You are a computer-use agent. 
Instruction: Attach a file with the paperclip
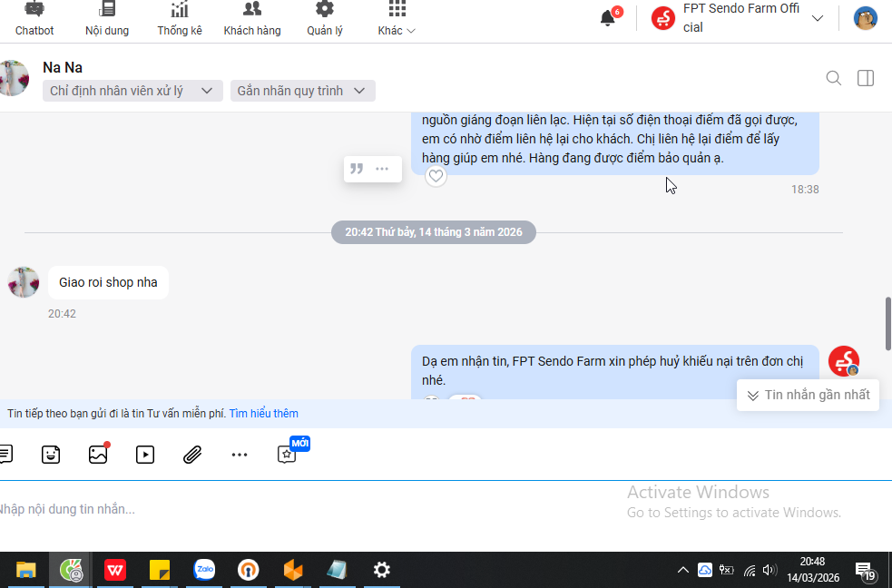tap(192, 455)
